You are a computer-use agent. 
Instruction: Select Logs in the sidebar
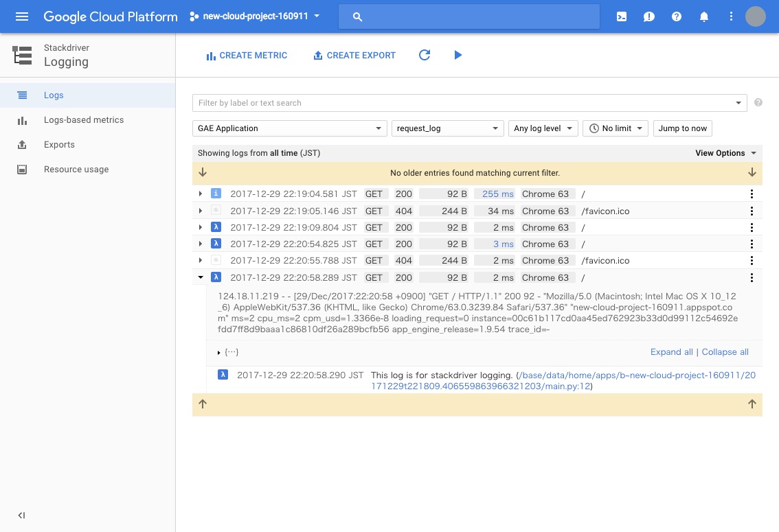pyautogui.click(x=87, y=95)
